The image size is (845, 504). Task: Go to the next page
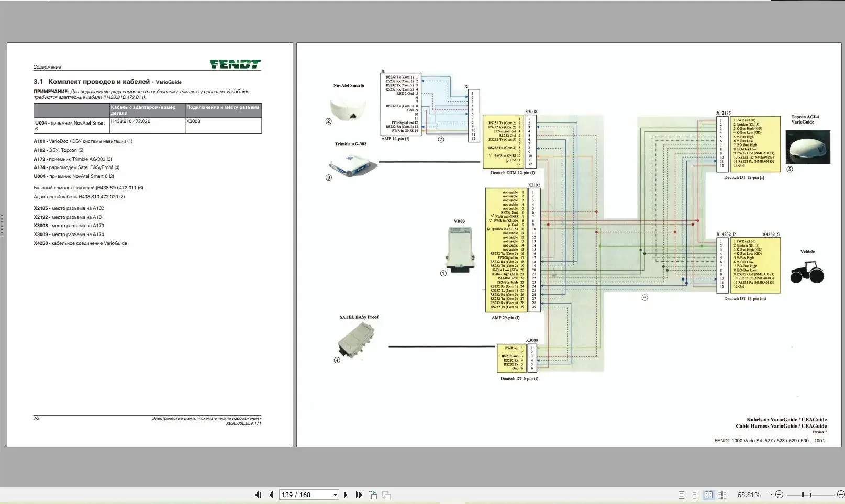[x=346, y=495]
